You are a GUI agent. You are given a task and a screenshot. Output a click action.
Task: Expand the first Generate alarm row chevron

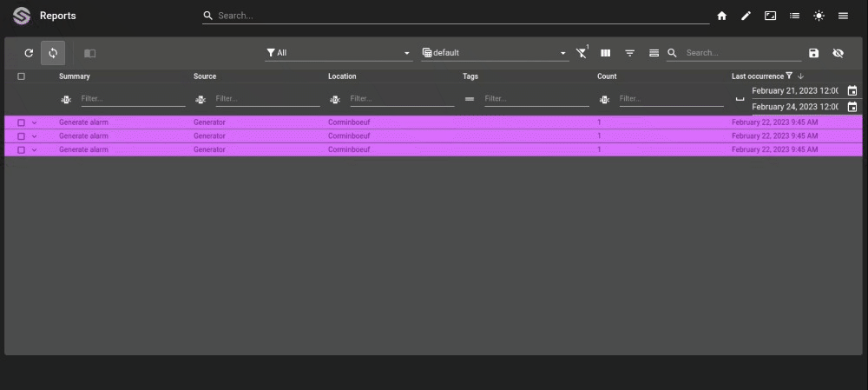[35, 122]
